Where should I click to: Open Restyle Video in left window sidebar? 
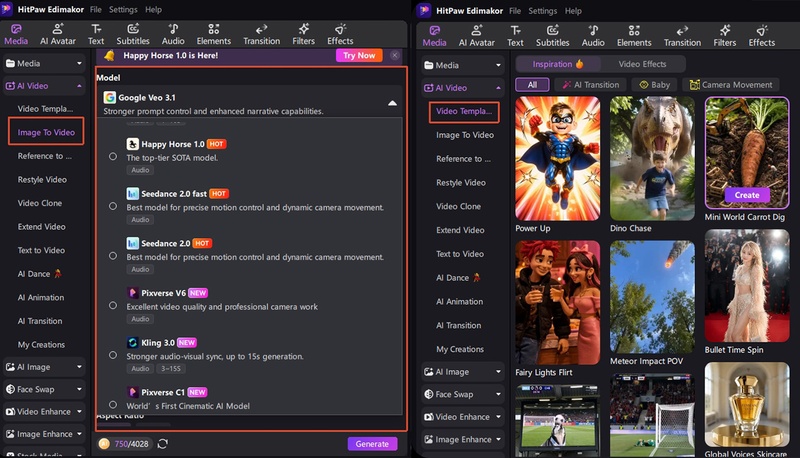click(x=42, y=180)
